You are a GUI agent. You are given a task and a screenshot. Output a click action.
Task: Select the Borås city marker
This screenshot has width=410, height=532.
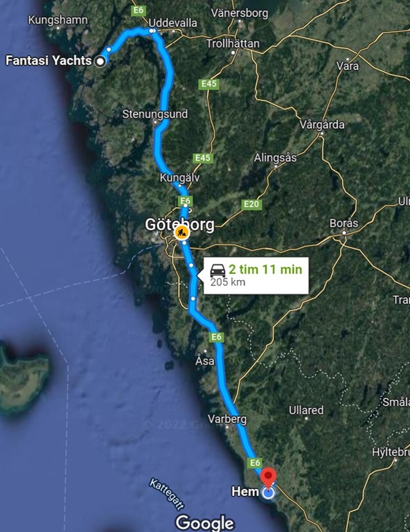click(344, 233)
